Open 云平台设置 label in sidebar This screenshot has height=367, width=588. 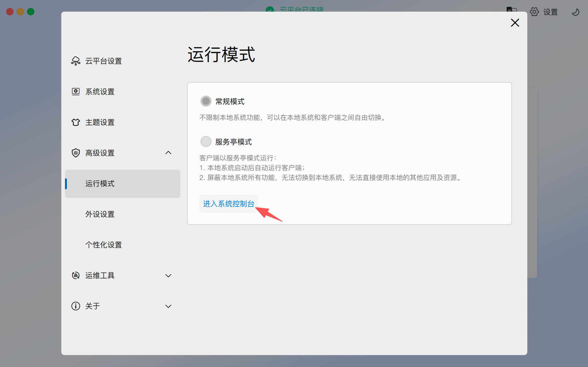tap(104, 61)
